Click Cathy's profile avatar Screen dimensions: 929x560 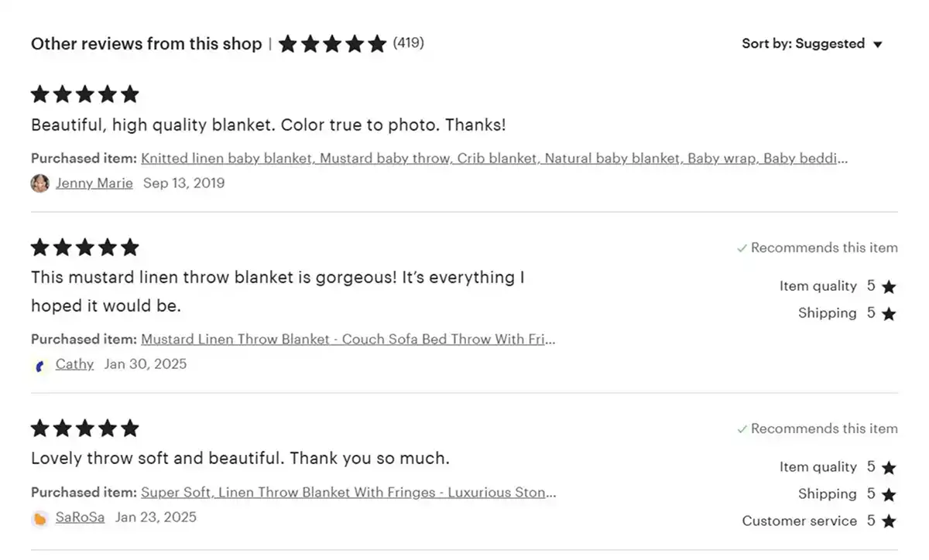(39, 364)
